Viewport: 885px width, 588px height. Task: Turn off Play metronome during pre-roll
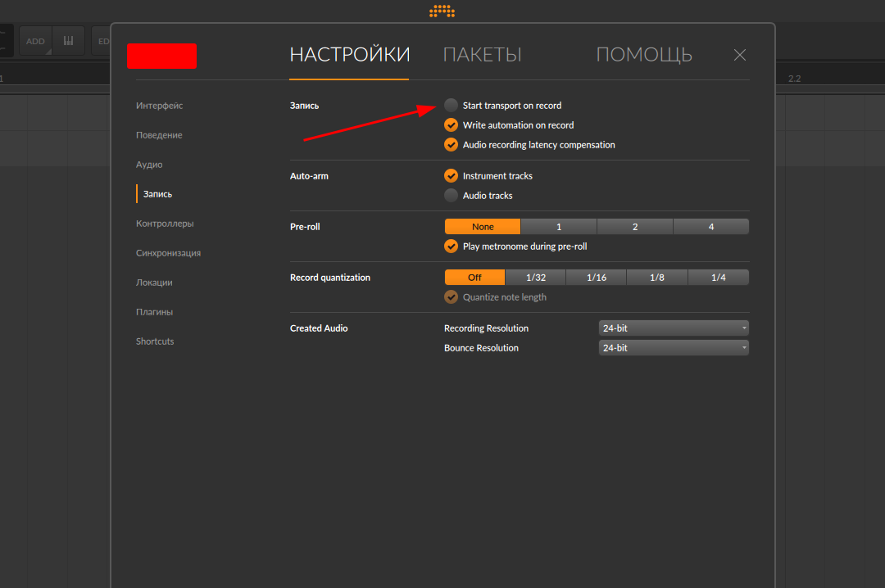click(x=451, y=247)
